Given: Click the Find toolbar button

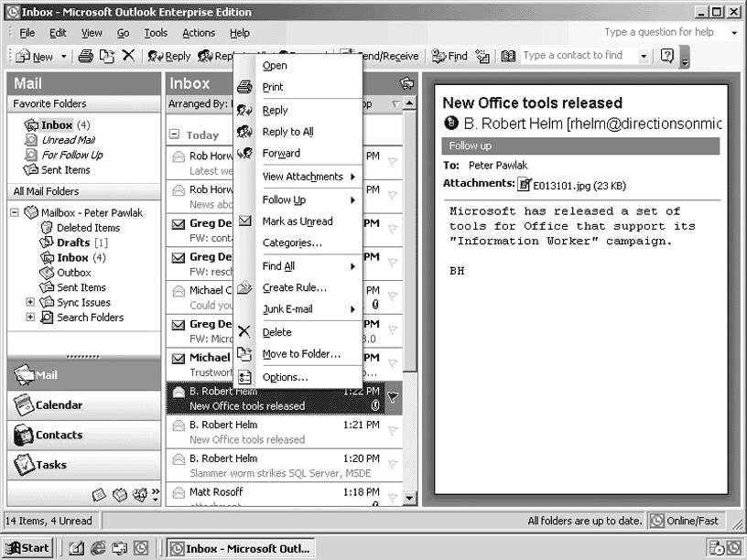Looking at the screenshot, I should (x=449, y=56).
